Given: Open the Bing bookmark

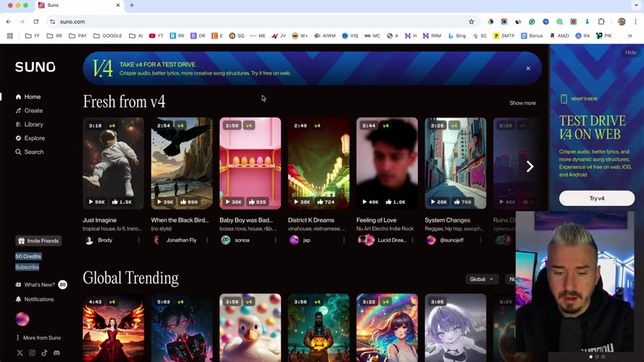Looking at the screenshot, I should pos(457,36).
